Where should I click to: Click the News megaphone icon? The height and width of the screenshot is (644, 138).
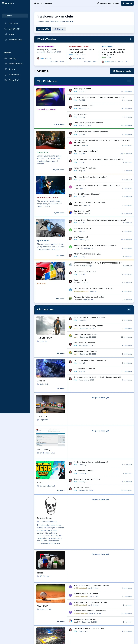pyautogui.click(x=6, y=34)
